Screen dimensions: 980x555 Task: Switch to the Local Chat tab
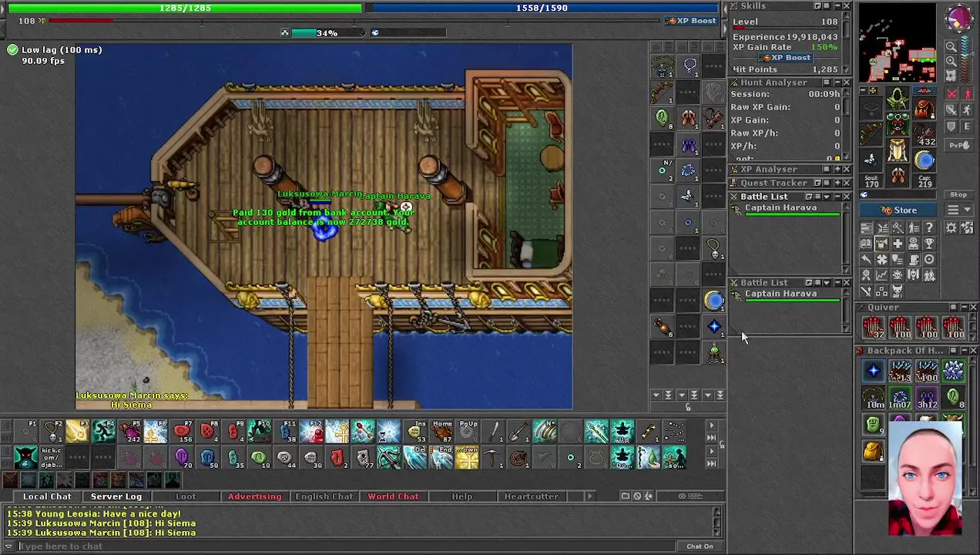click(47, 496)
